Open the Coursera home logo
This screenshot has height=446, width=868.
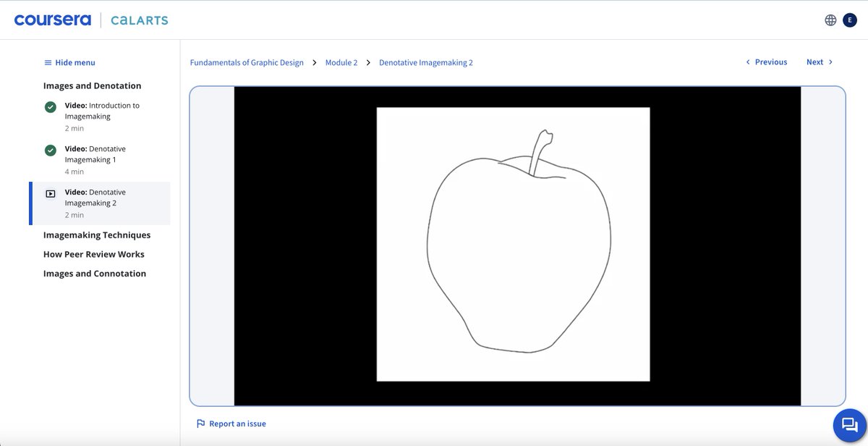(53, 20)
